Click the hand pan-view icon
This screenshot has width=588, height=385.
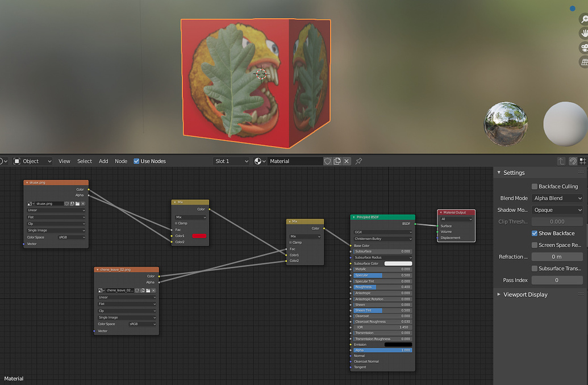pos(584,34)
